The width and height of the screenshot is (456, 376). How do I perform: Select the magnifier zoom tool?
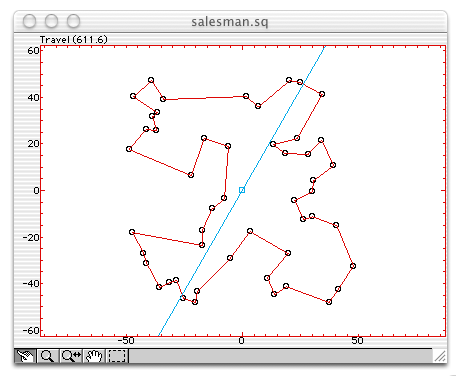coord(47,356)
